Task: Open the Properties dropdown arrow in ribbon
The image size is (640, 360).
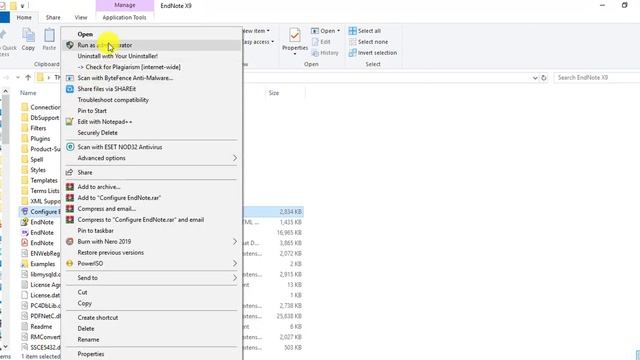Action: pos(295,54)
